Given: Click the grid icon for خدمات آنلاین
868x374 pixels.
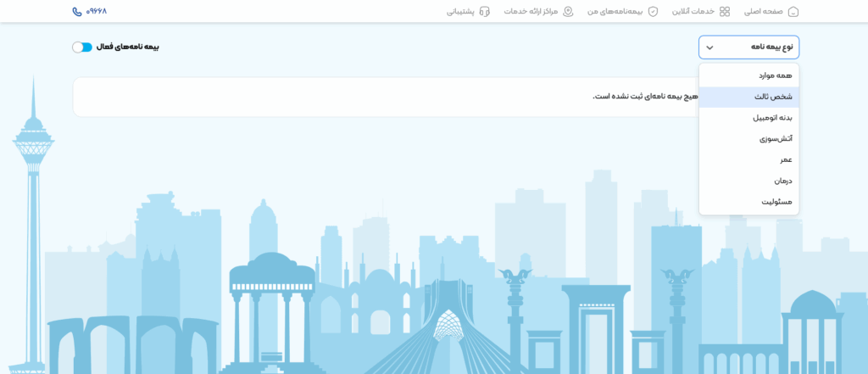Looking at the screenshot, I should (x=725, y=12).
